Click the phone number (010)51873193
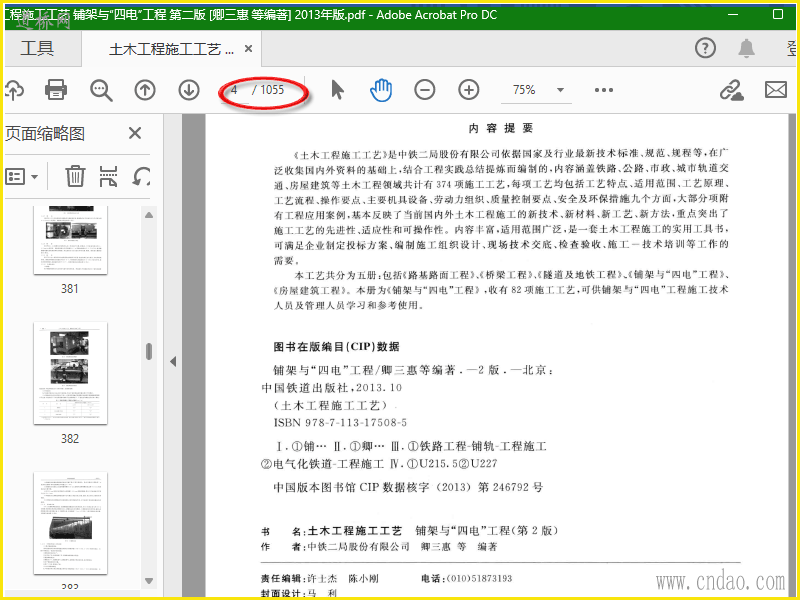The height and width of the screenshot is (600, 800). [x=479, y=579]
